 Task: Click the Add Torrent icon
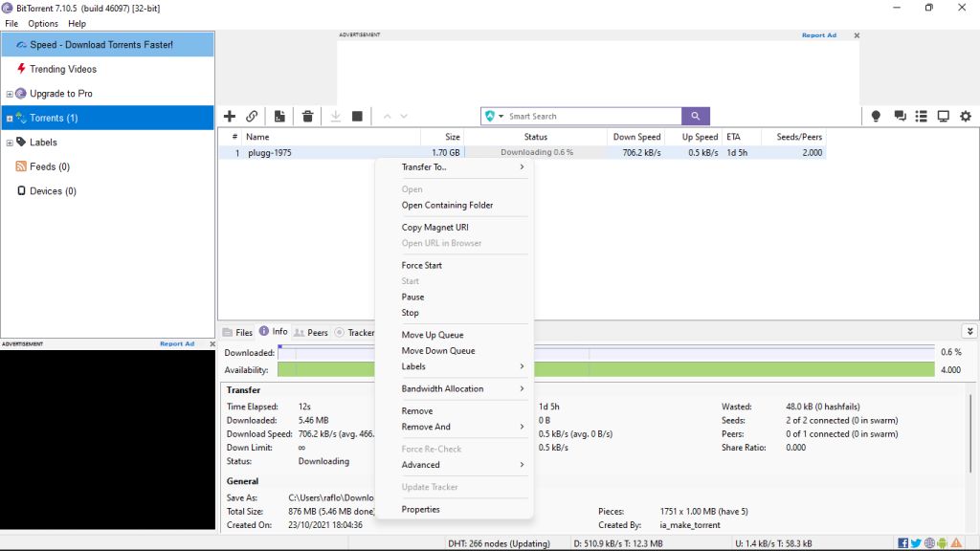pyautogui.click(x=230, y=116)
